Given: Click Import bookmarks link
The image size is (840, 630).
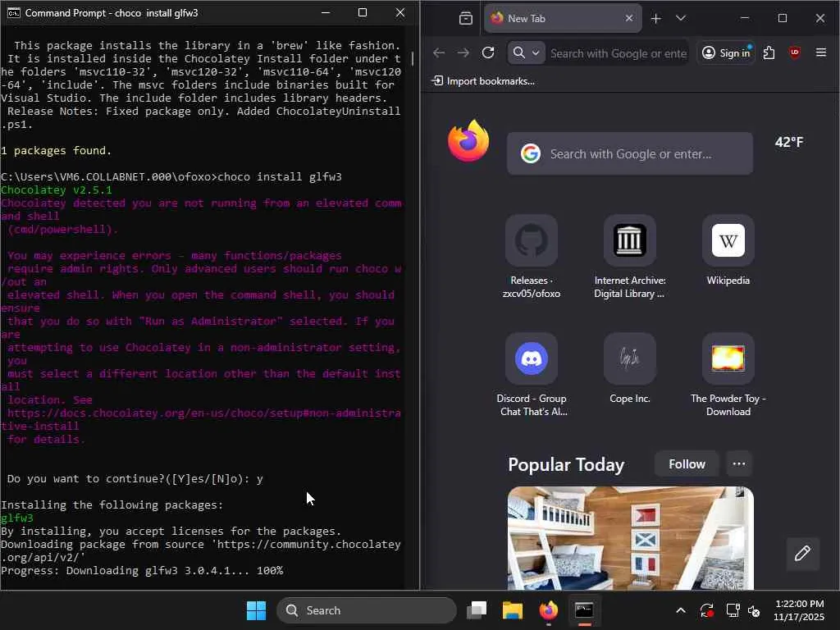Looking at the screenshot, I should (483, 81).
